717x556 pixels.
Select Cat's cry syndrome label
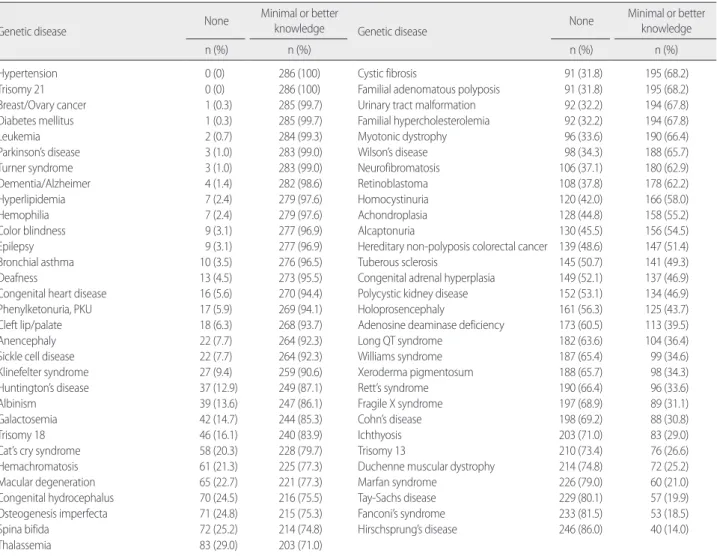(40, 450)
